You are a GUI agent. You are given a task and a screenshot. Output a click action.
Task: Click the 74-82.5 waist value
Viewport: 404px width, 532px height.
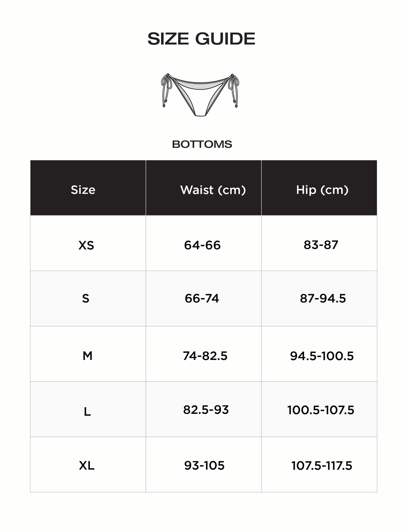coord(205,356)
